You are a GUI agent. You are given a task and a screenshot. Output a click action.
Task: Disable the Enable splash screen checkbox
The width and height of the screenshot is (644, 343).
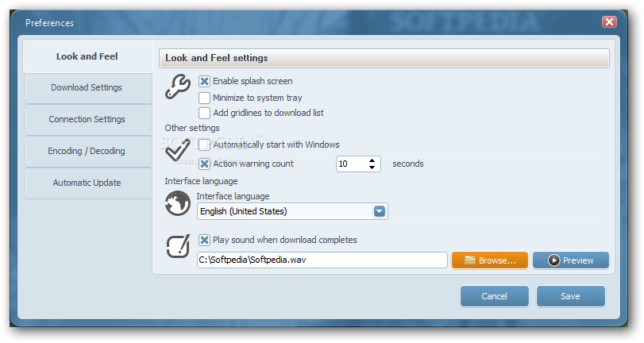click(x=204, y=81)
